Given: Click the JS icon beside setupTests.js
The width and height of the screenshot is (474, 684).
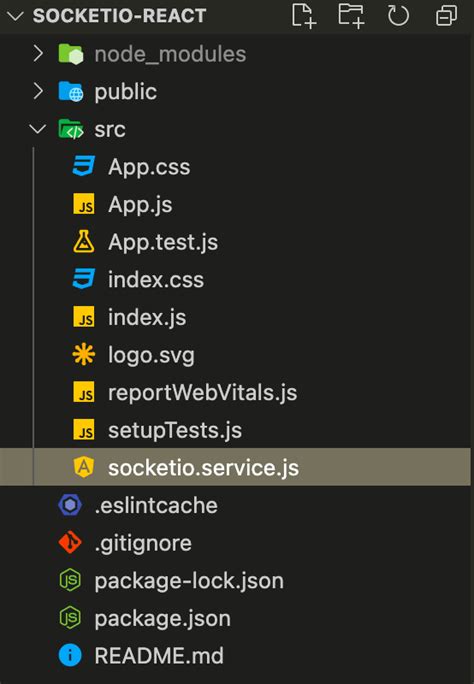Looking at the screenshot, I should click(x=84, y=429).
